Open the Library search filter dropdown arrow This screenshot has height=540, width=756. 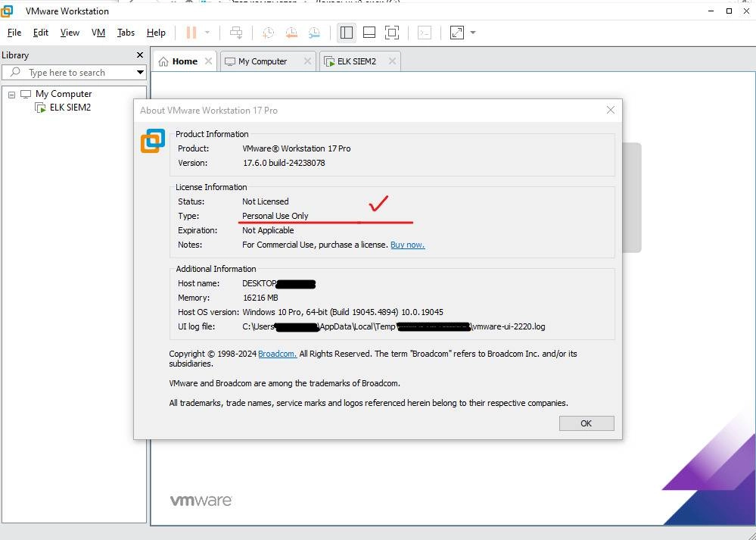coord(140,73)
